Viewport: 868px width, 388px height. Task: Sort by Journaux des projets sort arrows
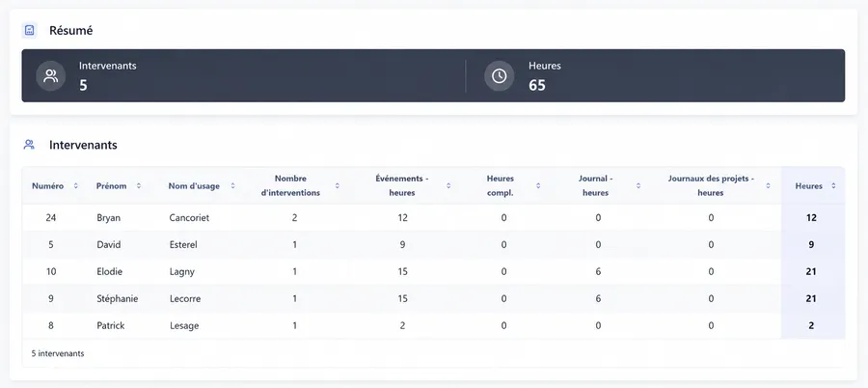[768, 186]
